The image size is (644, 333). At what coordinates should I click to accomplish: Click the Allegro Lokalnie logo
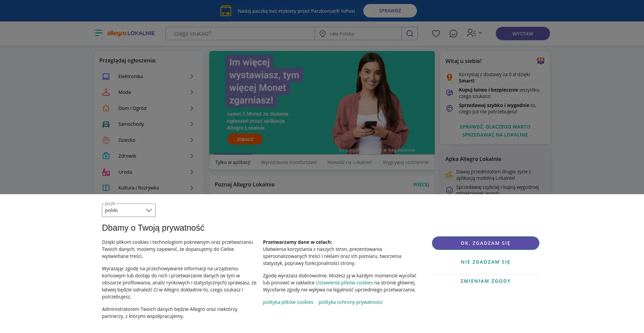coord(131,33)
